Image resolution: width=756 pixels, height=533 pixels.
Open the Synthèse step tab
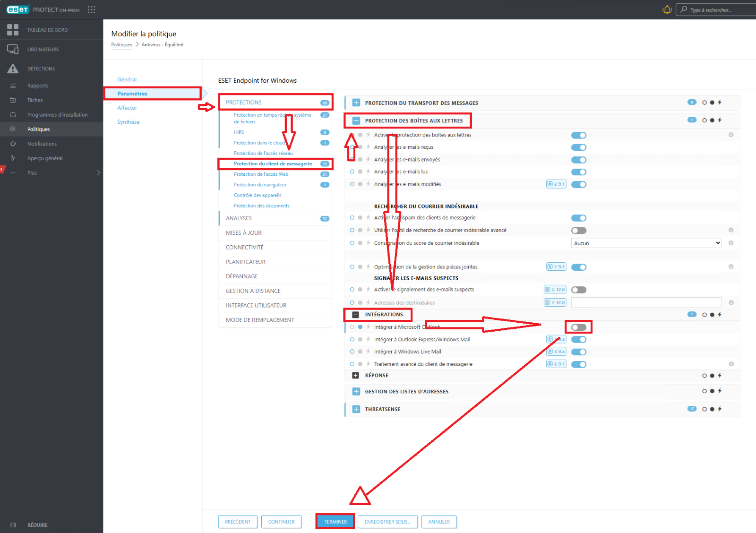coord(129,122)
